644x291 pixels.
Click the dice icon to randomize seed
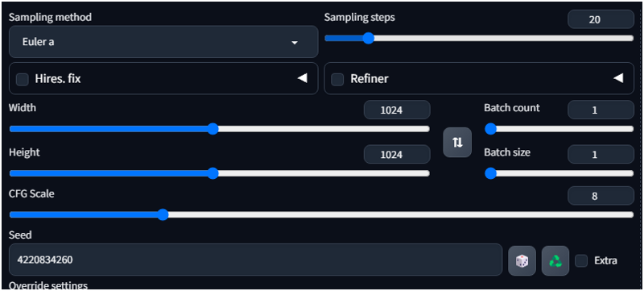(x=522, y=260)
